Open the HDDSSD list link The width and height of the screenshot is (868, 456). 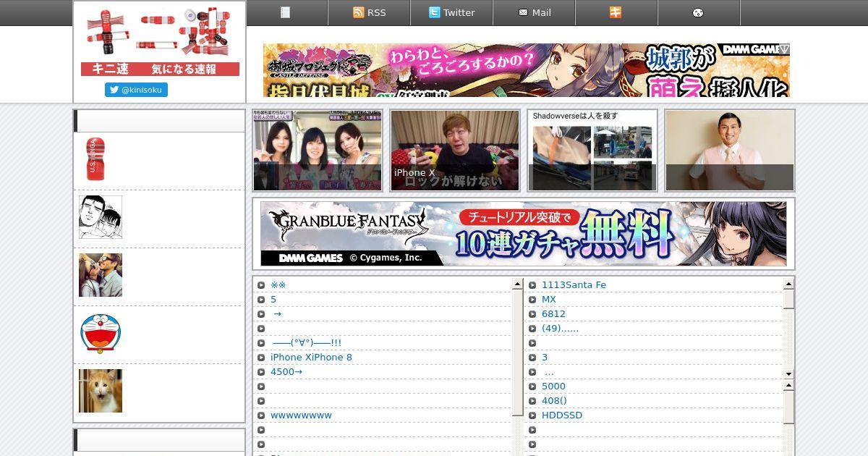tap(562, 415)
